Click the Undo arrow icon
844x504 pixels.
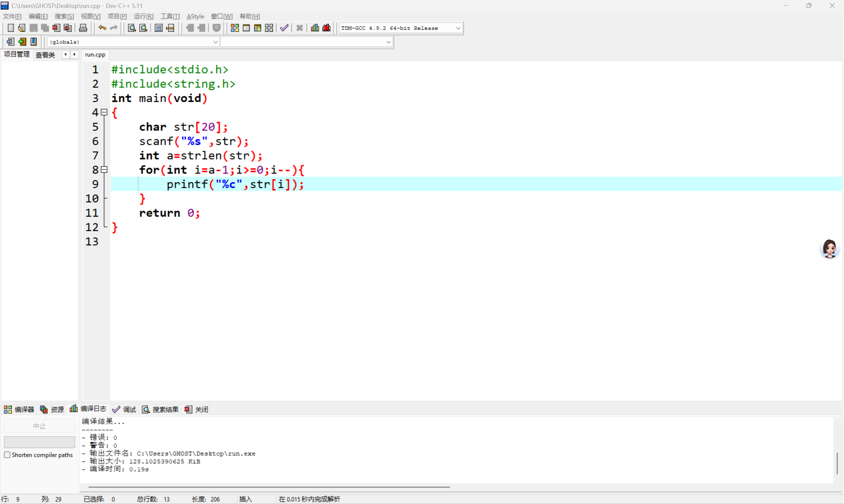[102, 28]
